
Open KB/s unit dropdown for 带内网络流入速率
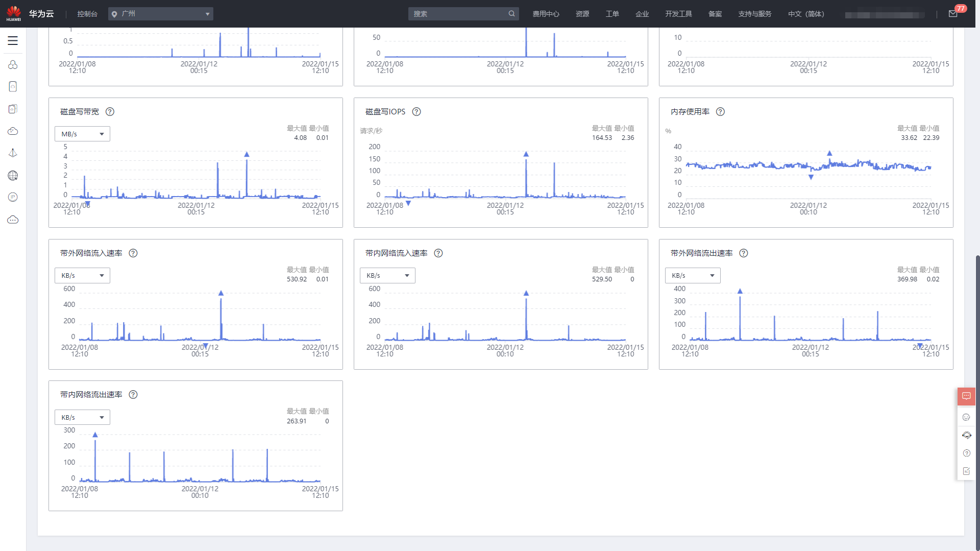point(387,276)
